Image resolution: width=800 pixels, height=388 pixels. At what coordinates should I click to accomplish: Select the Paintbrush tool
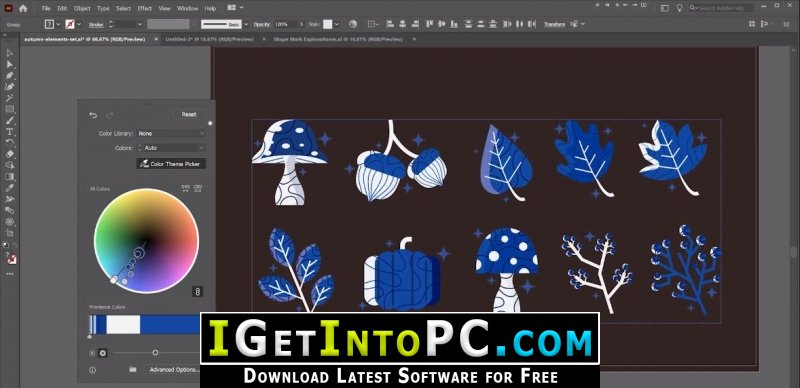pos(10,120)
